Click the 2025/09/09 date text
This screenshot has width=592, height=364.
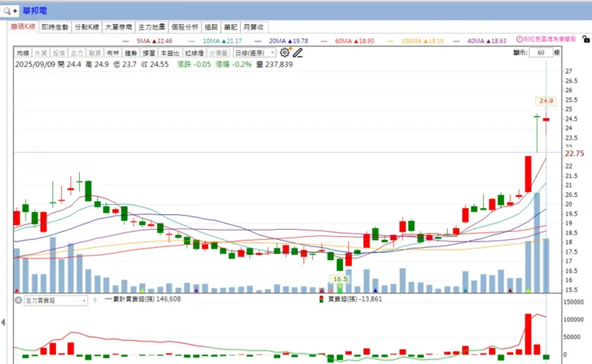35,64
